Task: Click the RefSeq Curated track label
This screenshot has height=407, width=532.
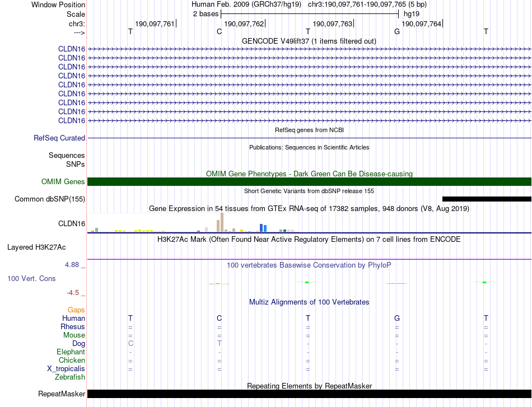Action: 59,138
